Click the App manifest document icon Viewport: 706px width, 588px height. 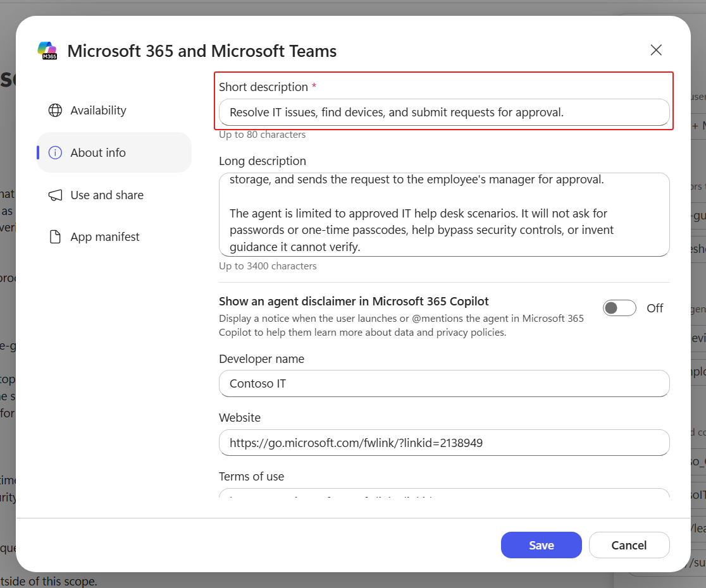[56, 236]
